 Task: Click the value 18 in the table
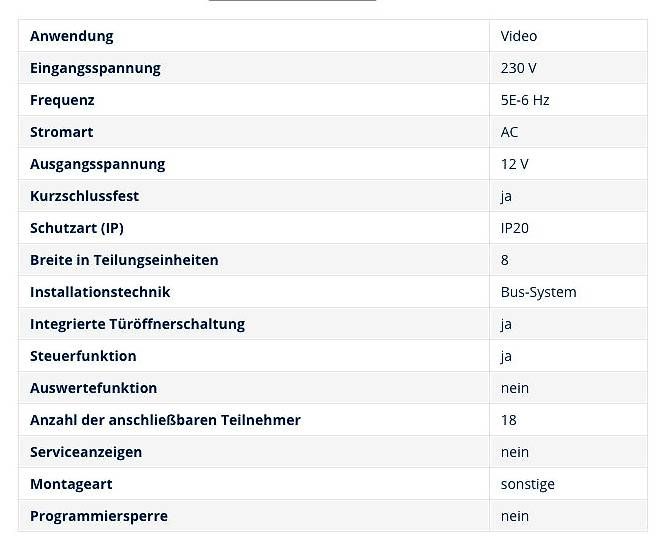[508, 420]
